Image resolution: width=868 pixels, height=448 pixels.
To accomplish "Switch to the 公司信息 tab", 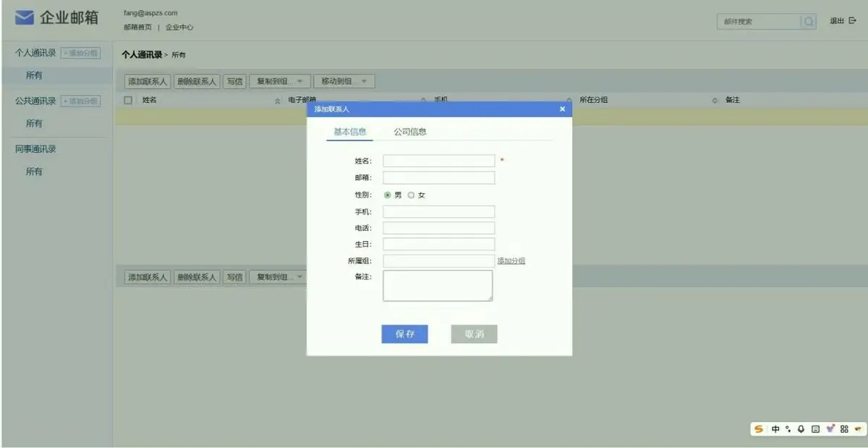I will click(410, 131).
